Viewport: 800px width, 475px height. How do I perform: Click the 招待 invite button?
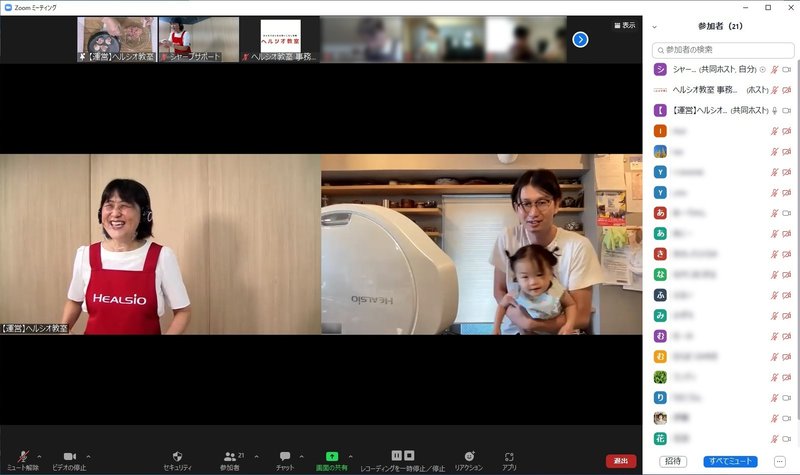tap(673, 461)
